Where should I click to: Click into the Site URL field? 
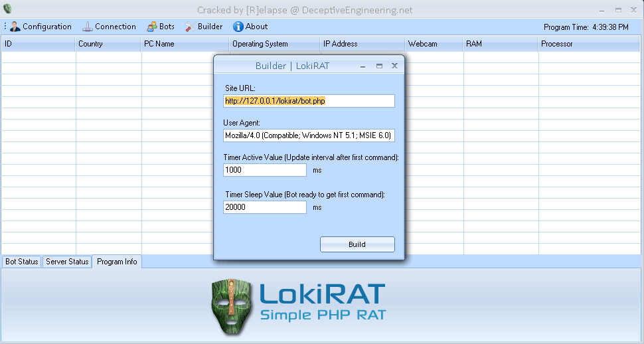click(309, 101)
